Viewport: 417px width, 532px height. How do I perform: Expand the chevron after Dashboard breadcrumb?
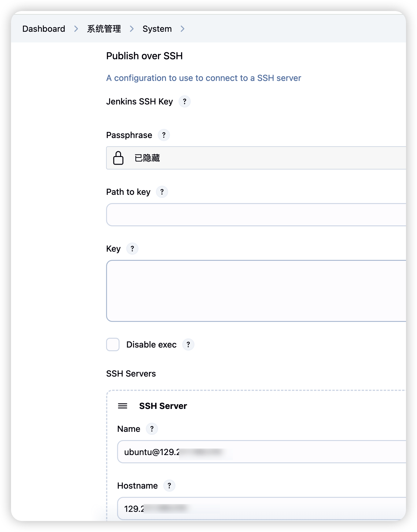76,29
